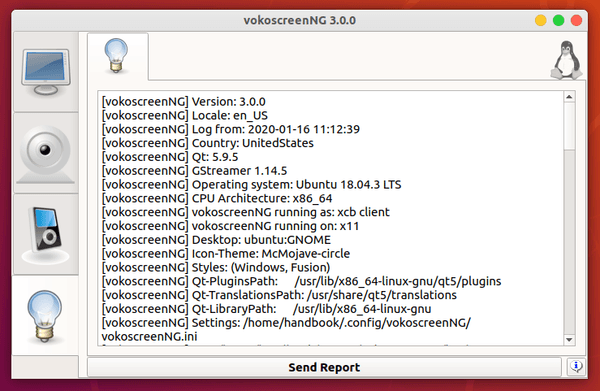The height and width of the screenshot is (391, 600).
Task: Click the scrollbar track below the handle
Action: click(x=569, y=242)
